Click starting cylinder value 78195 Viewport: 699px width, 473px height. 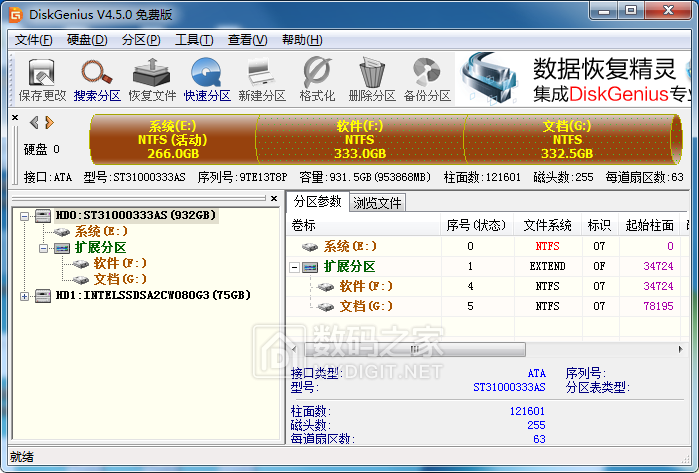click(x=658, y=306)
